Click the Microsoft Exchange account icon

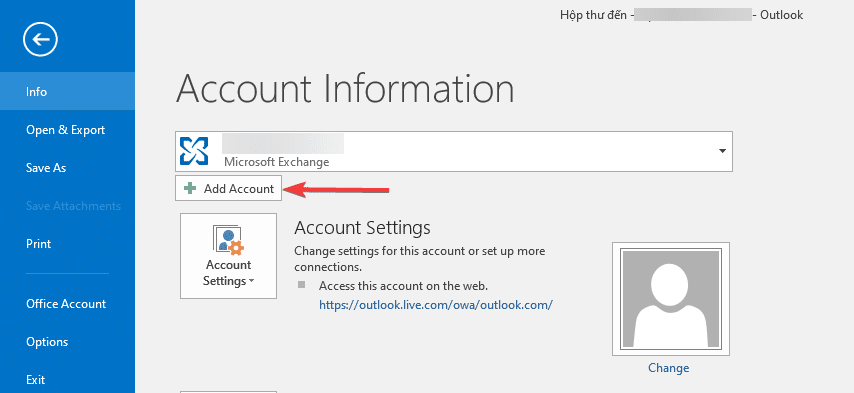pyautogui.click(x=194, y=151)
